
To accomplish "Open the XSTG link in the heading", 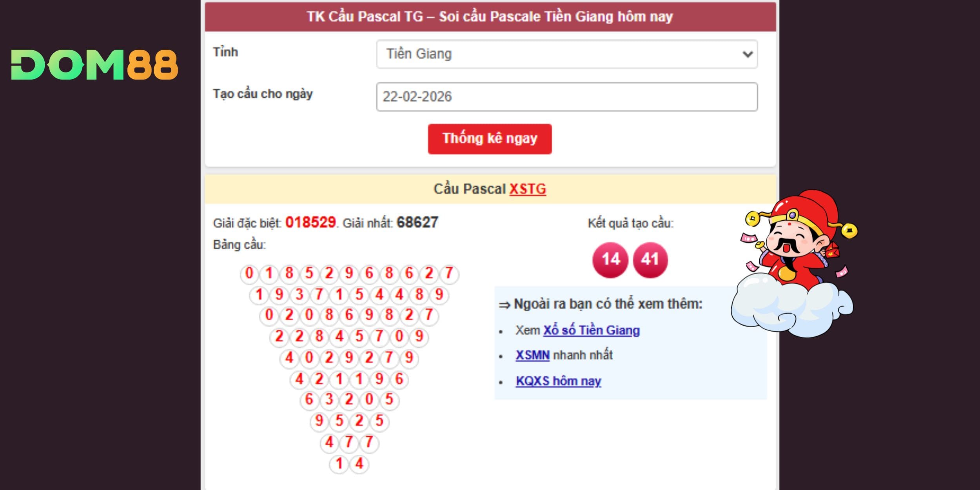I will [x=527, y=189].
